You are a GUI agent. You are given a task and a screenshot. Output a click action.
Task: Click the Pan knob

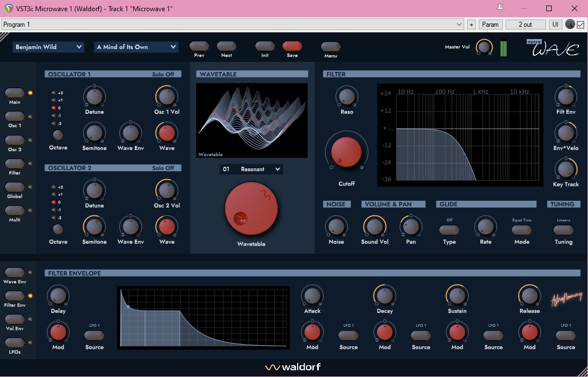[x=411, y=226]
